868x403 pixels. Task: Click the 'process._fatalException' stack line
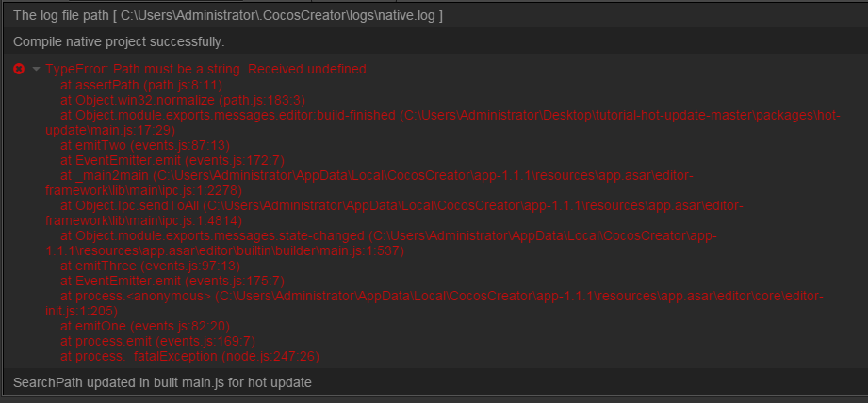pos(189,356)
